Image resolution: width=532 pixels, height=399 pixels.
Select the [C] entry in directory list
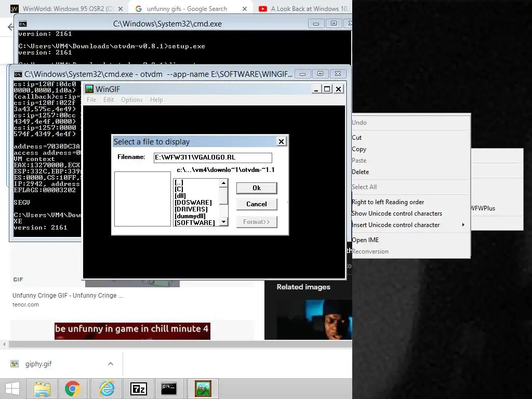[x=179, y=189]
